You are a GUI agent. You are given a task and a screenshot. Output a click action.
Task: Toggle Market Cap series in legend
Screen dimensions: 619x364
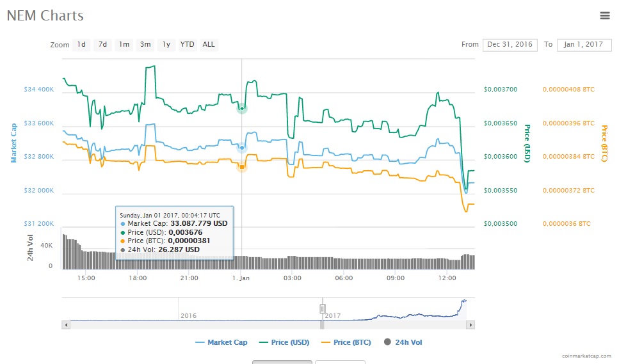point(221,342)
